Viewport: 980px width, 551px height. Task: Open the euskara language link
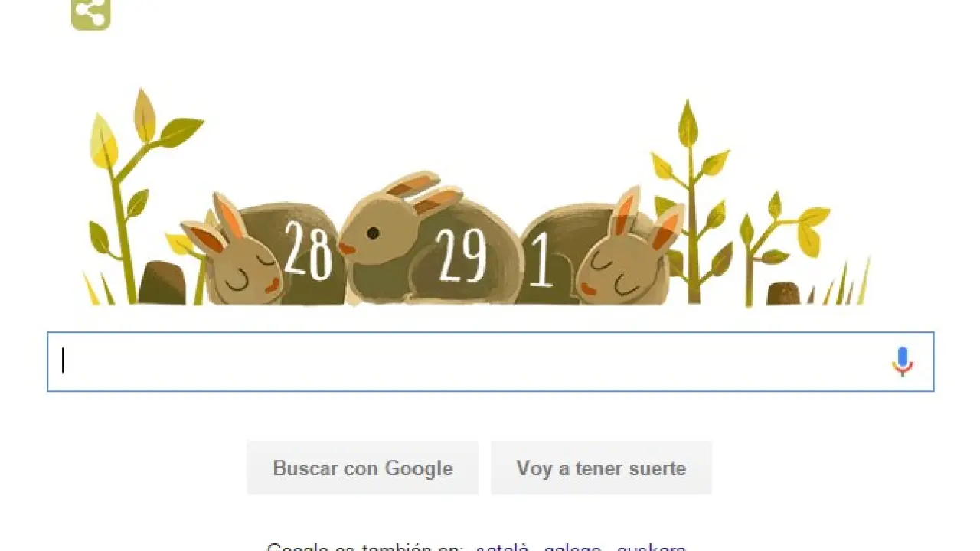pos(651,548)
